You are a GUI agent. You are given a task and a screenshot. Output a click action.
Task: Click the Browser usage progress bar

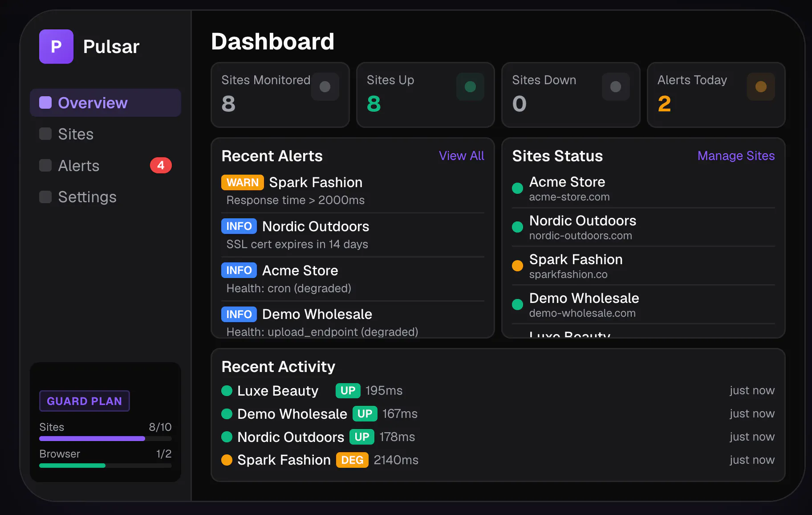pos(106,465)
